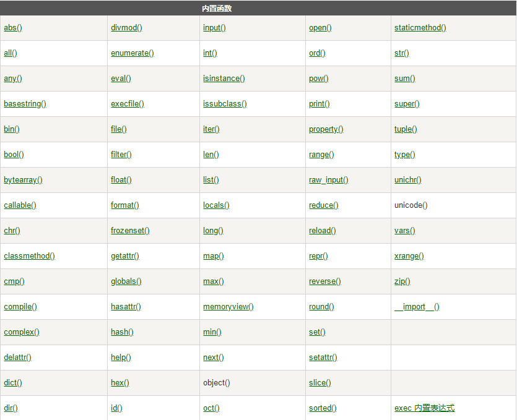Screen dimensions: 517x420
Task: Click the isinstance() link
Action: coord(224,79)
